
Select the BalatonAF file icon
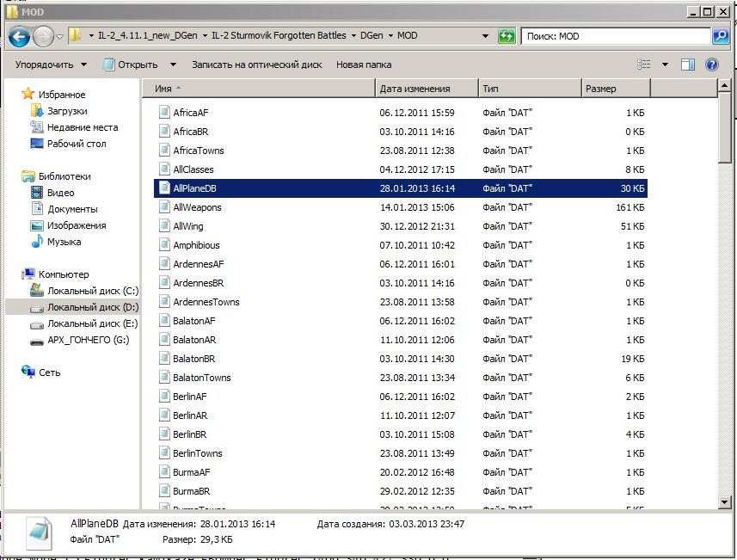[x=164, y=320]
